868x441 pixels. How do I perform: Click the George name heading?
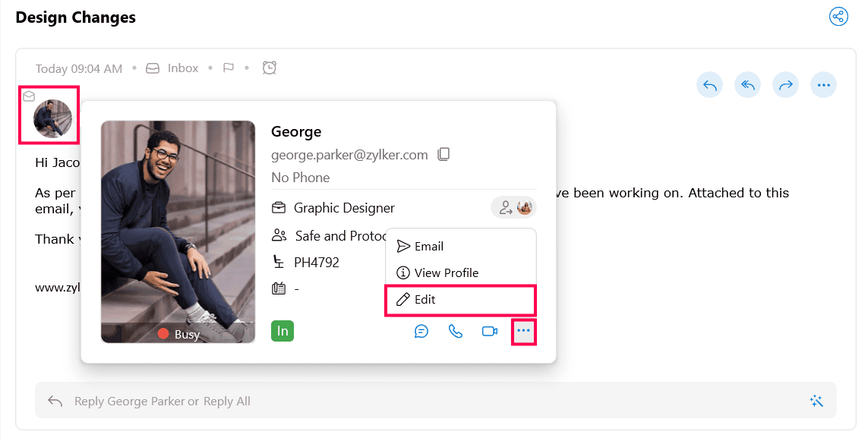[296, 131]
